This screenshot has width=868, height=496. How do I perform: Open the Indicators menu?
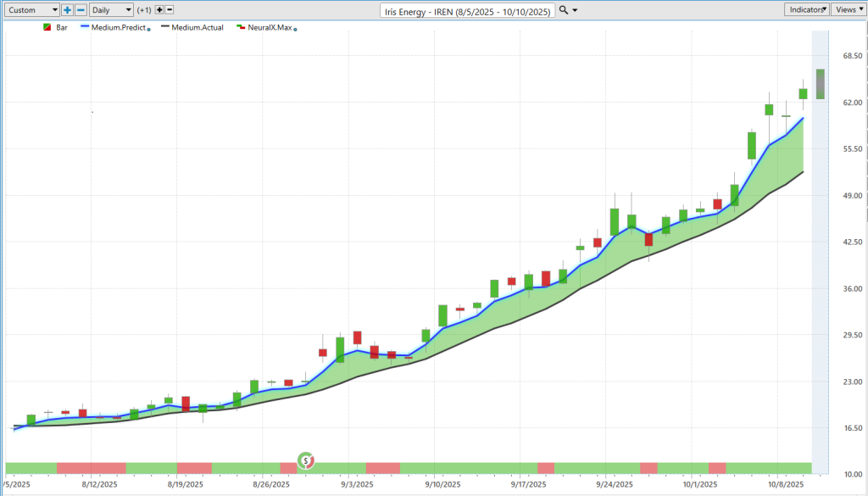click(805, 10)
